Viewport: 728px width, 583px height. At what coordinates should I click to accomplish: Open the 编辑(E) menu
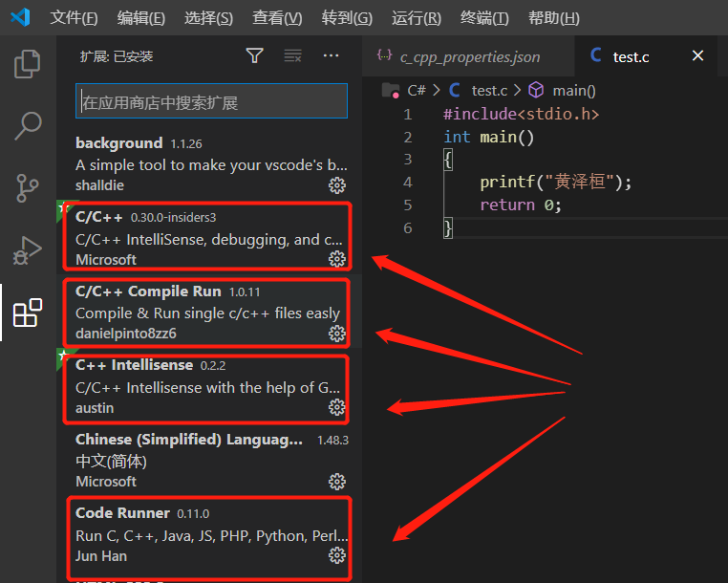pos(140,18)
